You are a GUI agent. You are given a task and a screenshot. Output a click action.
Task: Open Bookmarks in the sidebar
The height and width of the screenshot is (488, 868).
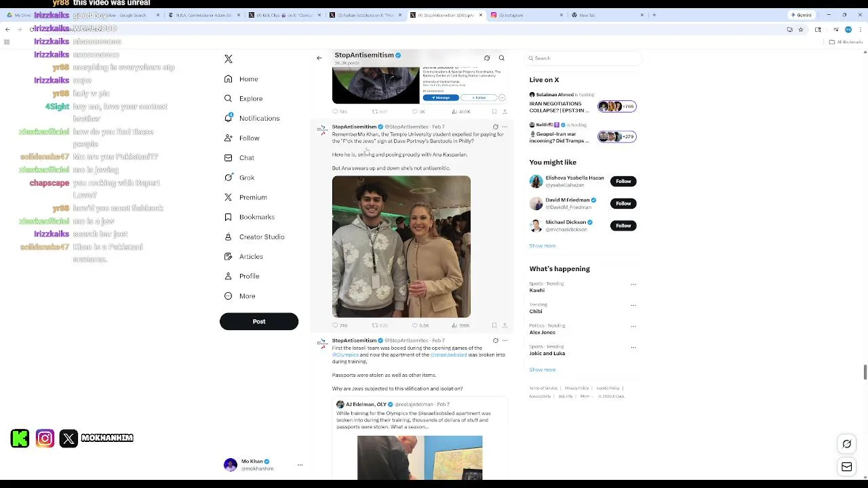pos(249,217)
